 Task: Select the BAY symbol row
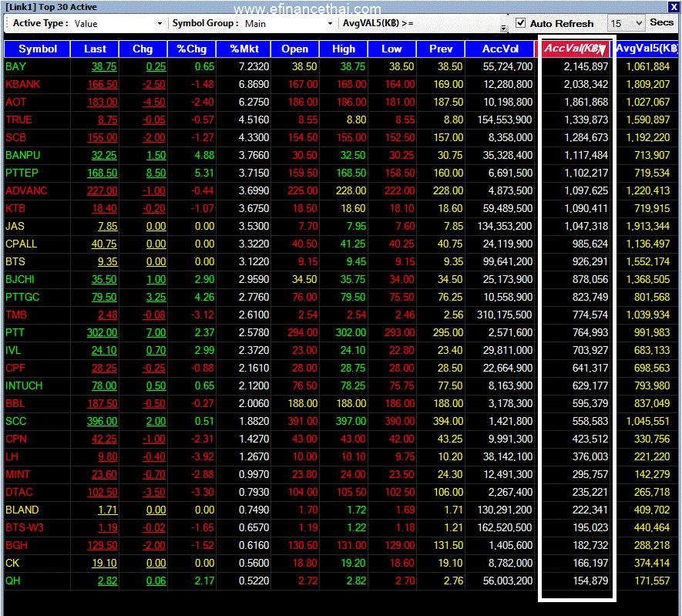pyautogui.click(x=341, y=66)
